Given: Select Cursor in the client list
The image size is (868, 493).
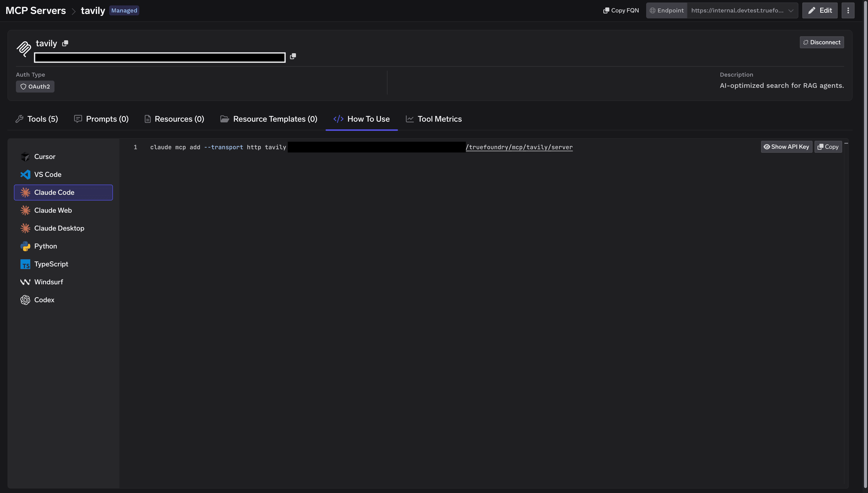Looking at the screenshot, I should 63,157.
